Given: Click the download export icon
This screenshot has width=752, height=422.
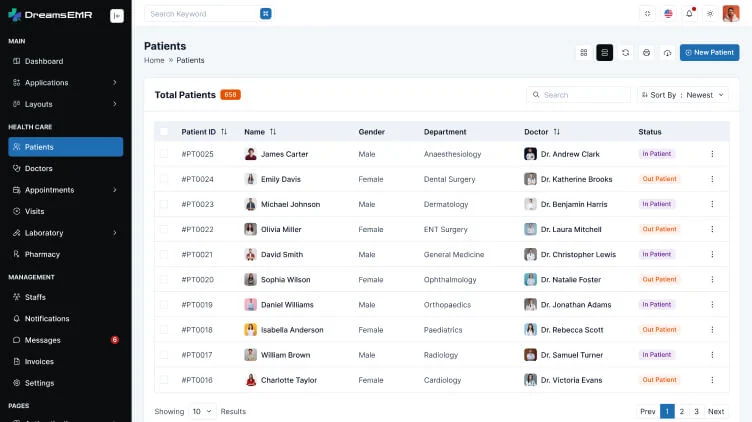Looking at the screenshot, I should 667,52.
